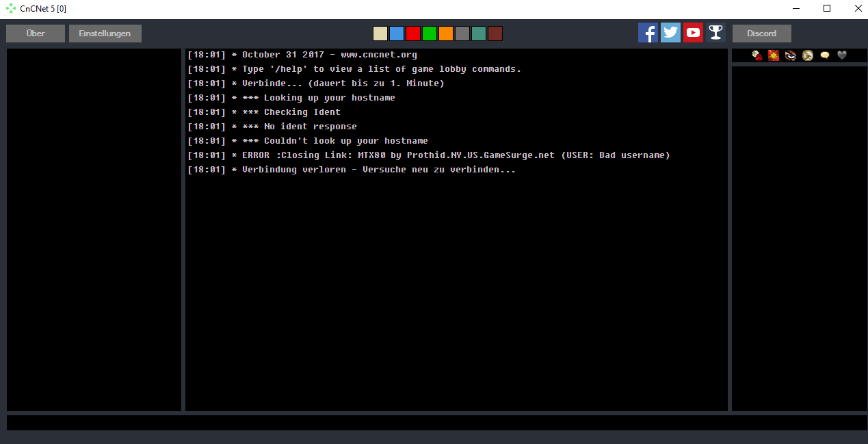Image resolution: width=868 pixels, height=444 pixels.
Task: Select the star and red emblem game icon
Action: click(x=757, y=55)
